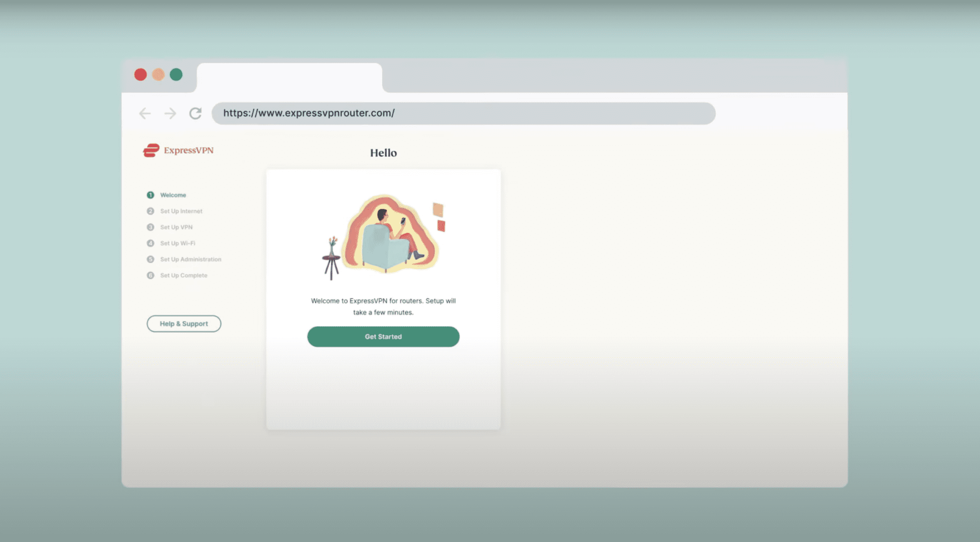Click the active browser tab
This screenshot has height=542, width=980.
(x=289, y=77)
